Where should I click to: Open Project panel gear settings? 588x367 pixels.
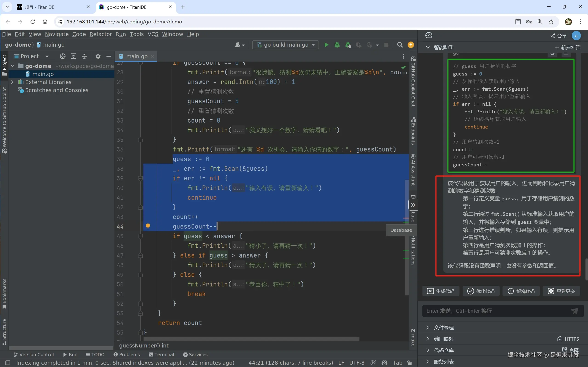click(98, 56)
